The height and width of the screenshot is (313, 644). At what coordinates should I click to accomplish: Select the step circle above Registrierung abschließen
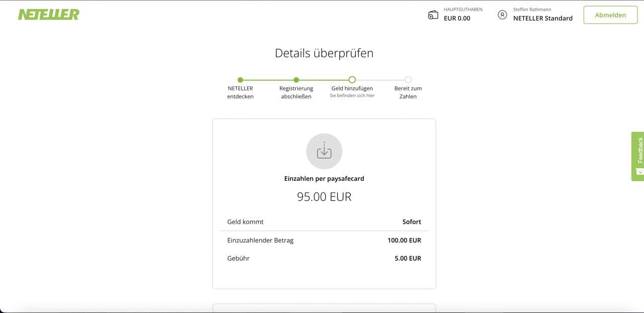[296, 79]
